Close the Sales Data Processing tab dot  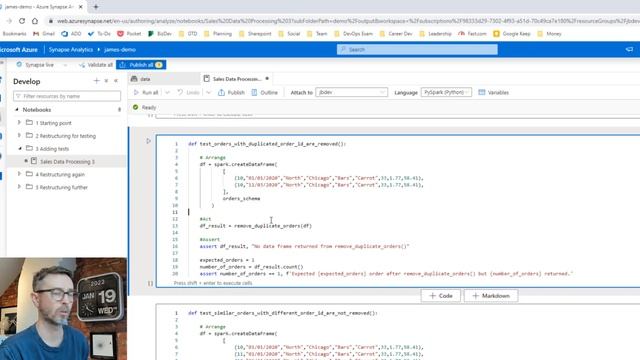coord(267,79)
